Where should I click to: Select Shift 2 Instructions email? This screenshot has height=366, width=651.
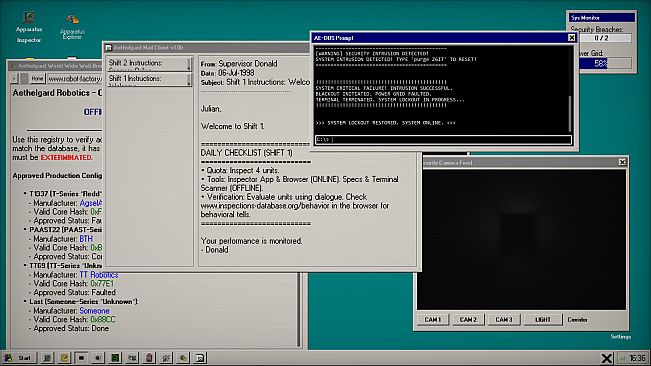click(149, 64)
